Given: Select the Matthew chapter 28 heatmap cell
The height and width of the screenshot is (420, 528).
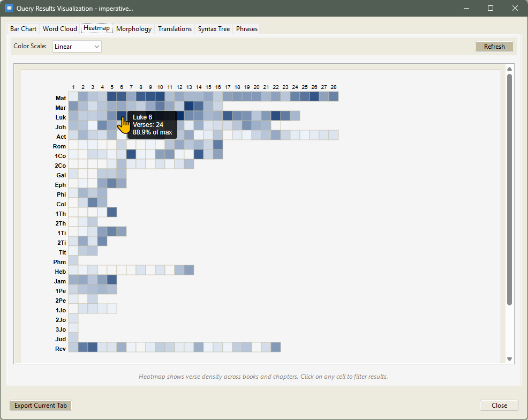Looking at the screenshot, I should click(x=334, y=96).
